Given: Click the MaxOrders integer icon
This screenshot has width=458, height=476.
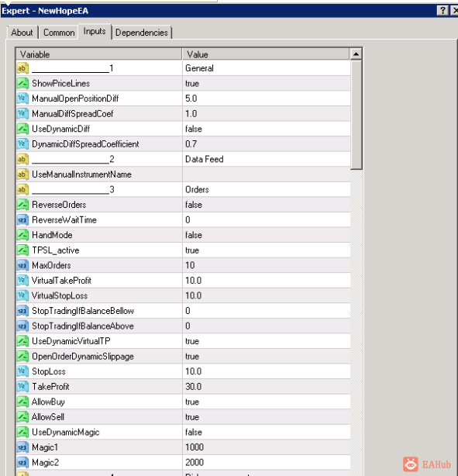Looking at the screenshot, I should click(x=22, y=265).
